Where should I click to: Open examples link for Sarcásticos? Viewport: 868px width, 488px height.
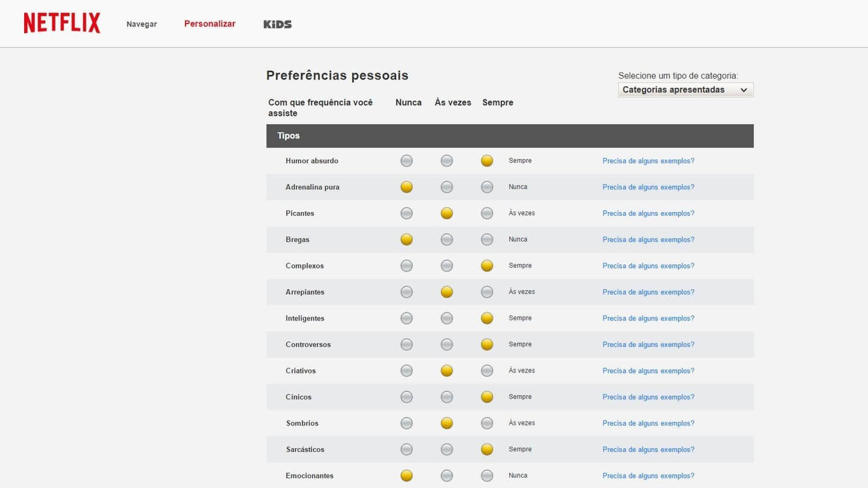[x=648, y=449]
